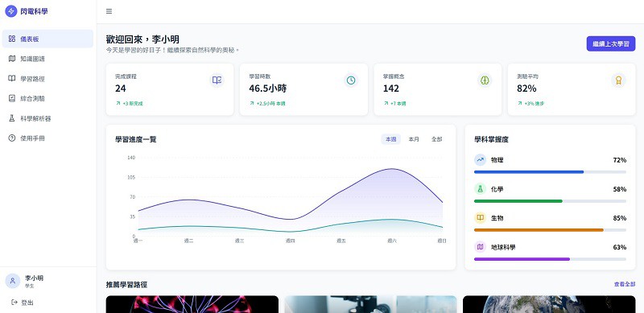The image size is (644, 313).
Task: Click the dashboard grid icon in sidebar
Action: [x=12, y=39]
